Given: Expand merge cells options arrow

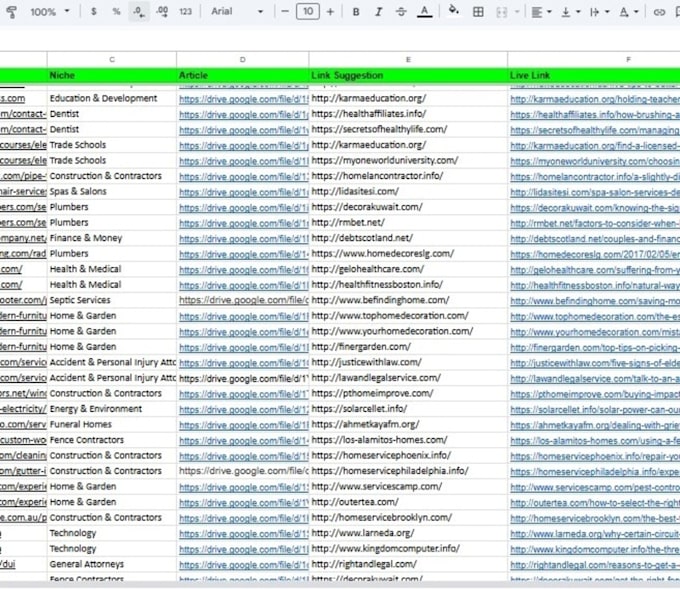Looking at the screenshot, I should 517,12.
